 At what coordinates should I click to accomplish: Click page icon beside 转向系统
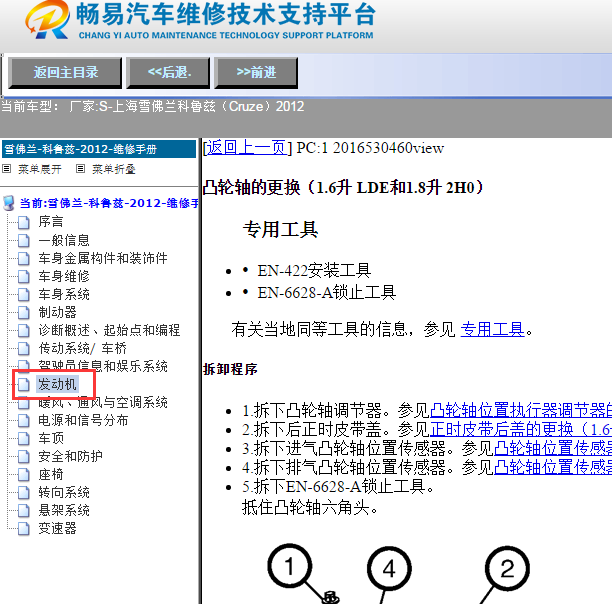24,493
